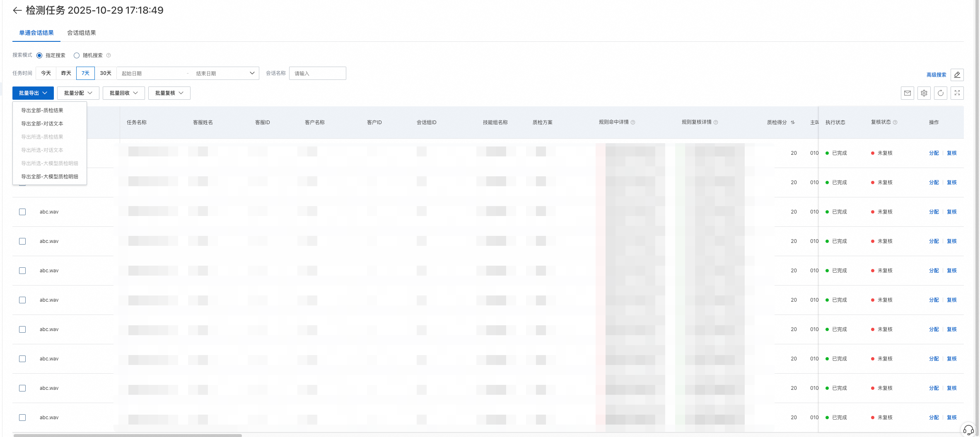The width and height of the screenshot is (980, 437).
Task: Select the 随机搜索 radio option
Action: 77,55
